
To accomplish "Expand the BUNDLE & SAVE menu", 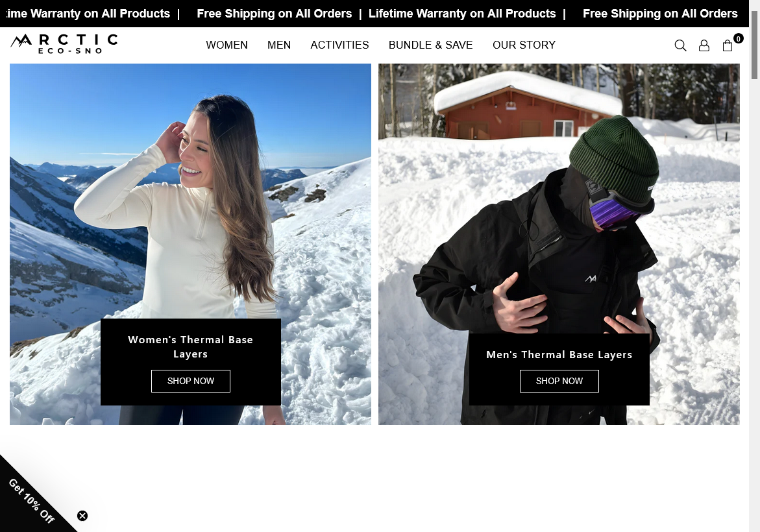I will coord(430,45).
